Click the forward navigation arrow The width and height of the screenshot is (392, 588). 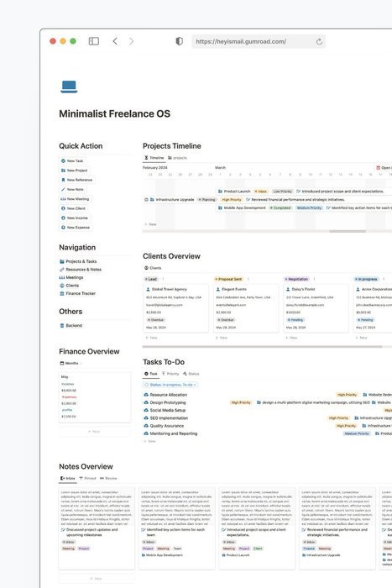click(x=131, y=41)
